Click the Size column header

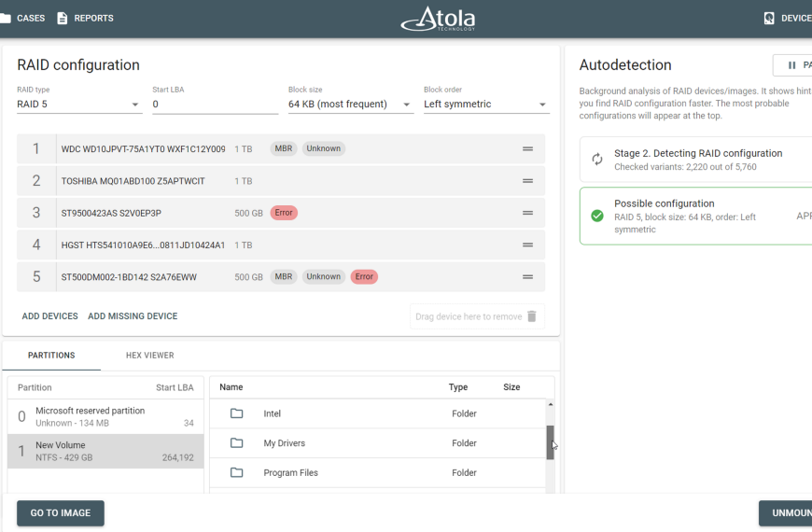pyautogui.click(x=511, y=387)
